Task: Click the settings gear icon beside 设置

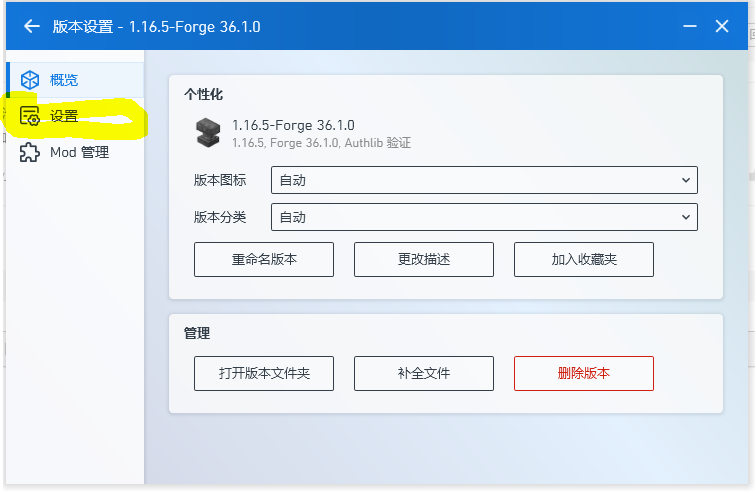Action: 29,116
